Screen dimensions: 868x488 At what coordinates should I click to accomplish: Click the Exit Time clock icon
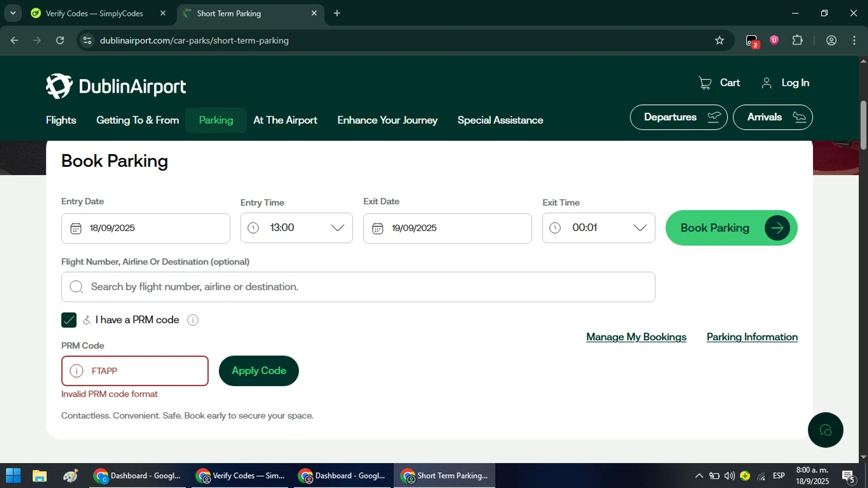(x=555, y=228)
